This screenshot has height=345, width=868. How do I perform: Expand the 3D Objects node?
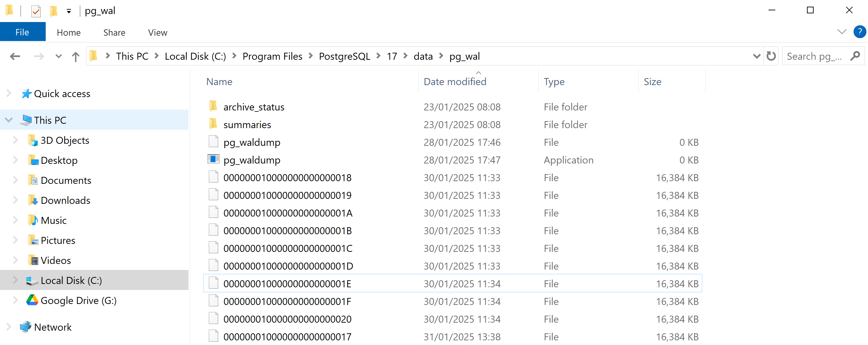tap(15, 140)
